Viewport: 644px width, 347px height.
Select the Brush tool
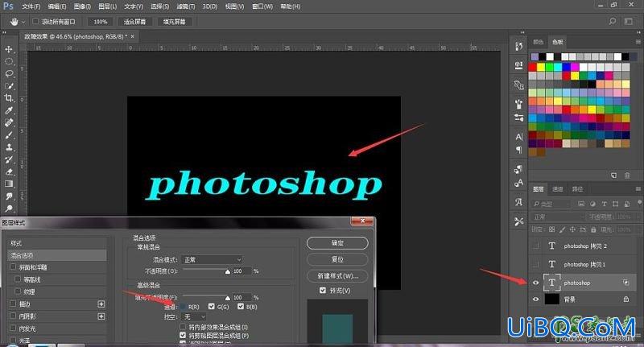(9, 134)
